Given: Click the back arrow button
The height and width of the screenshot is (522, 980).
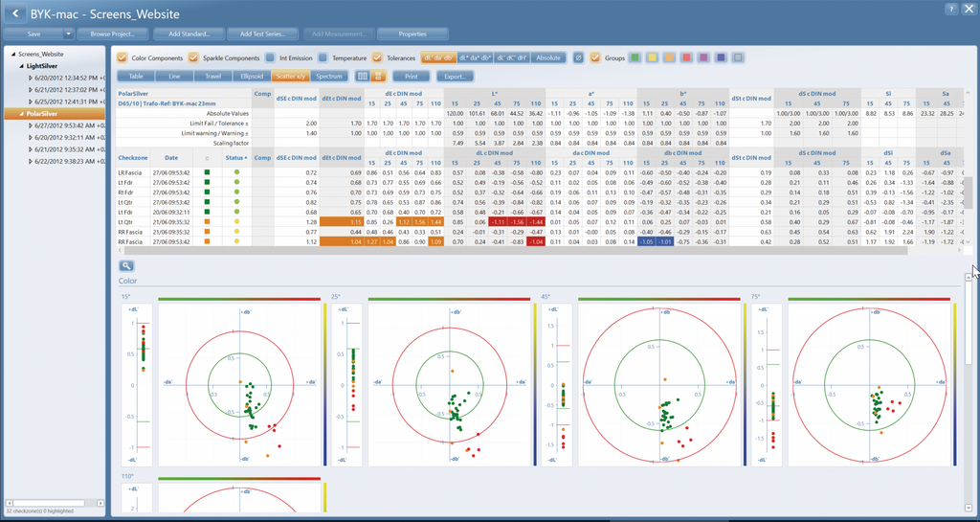Looking at the screenshot, I should [15, 11].
